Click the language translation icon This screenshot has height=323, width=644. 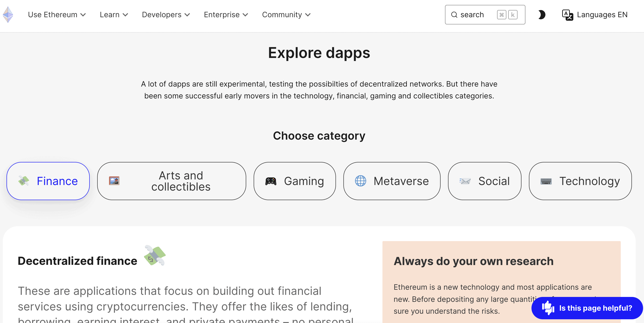tap(567, 15)
